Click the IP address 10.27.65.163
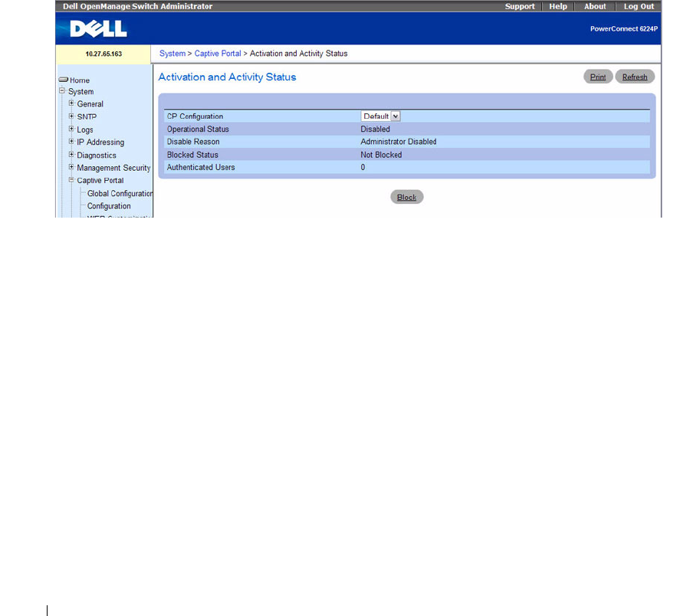 click(103, 54)
